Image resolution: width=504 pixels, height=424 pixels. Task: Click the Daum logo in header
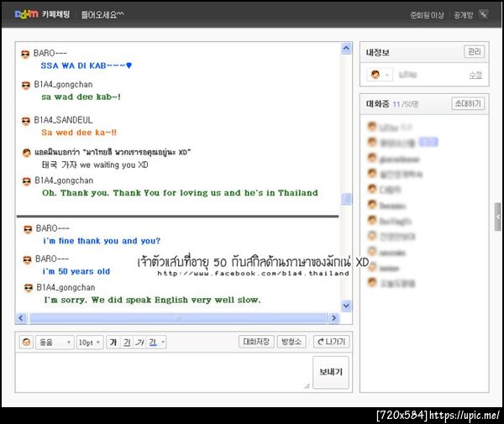coord(26,14)
